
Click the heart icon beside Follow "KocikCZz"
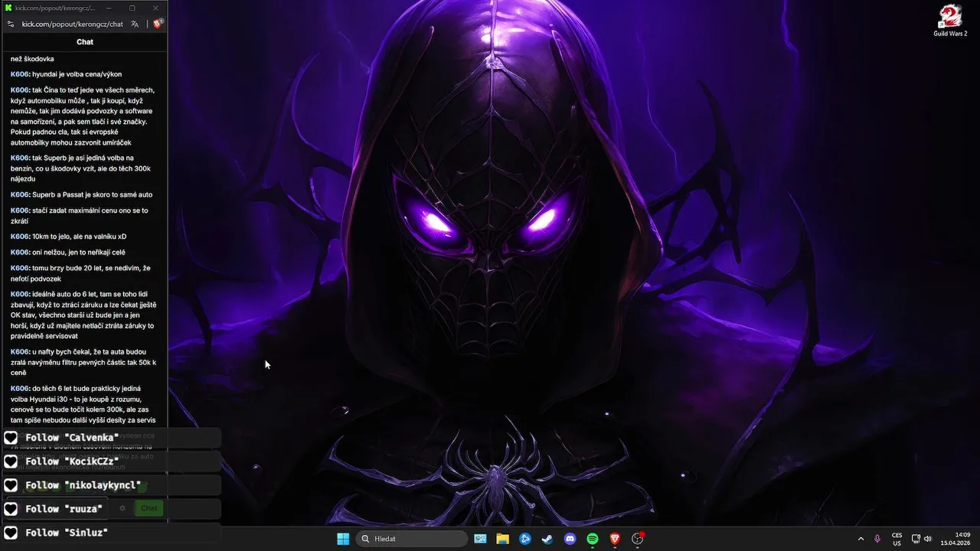(x=11, y=461)
